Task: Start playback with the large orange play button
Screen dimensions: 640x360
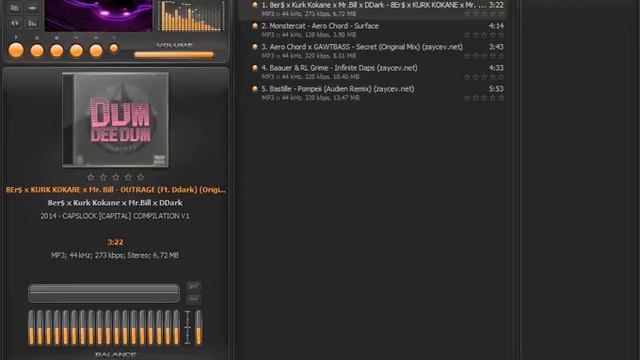Action: (16, 51)
